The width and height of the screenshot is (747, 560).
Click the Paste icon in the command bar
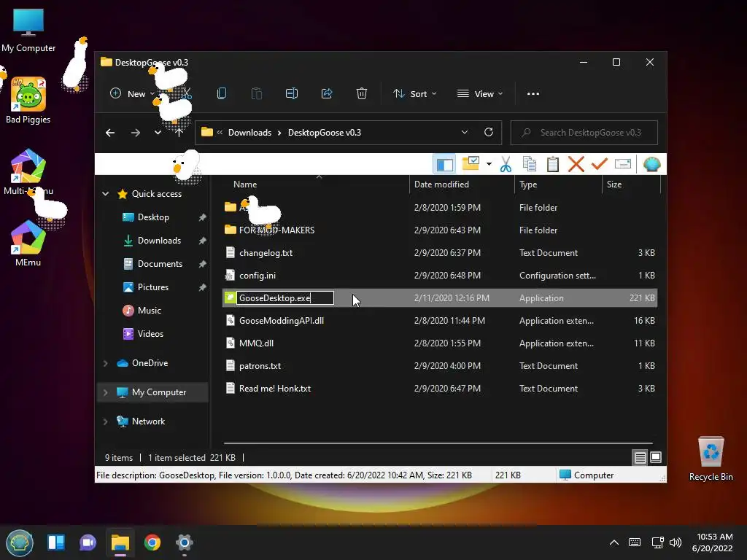point(257,94)
